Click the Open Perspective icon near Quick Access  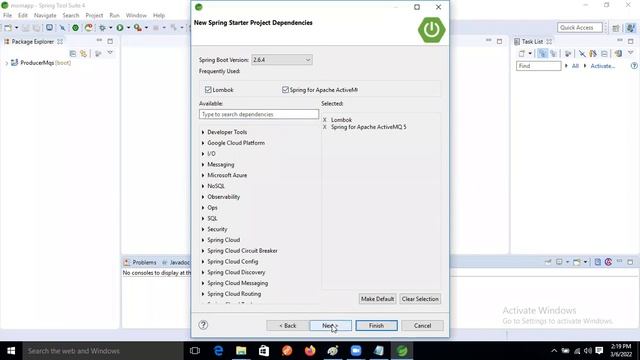coord(616,28)
